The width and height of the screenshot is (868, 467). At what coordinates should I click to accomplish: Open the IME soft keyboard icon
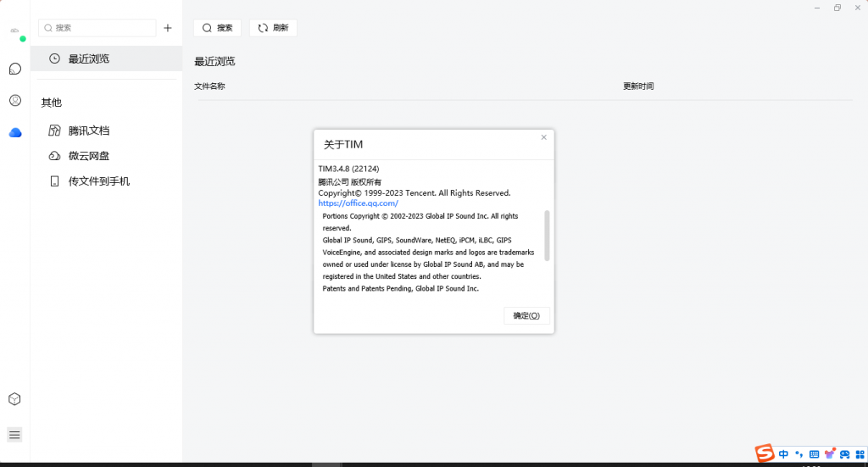pyautogui.click(x=814, y=454)
